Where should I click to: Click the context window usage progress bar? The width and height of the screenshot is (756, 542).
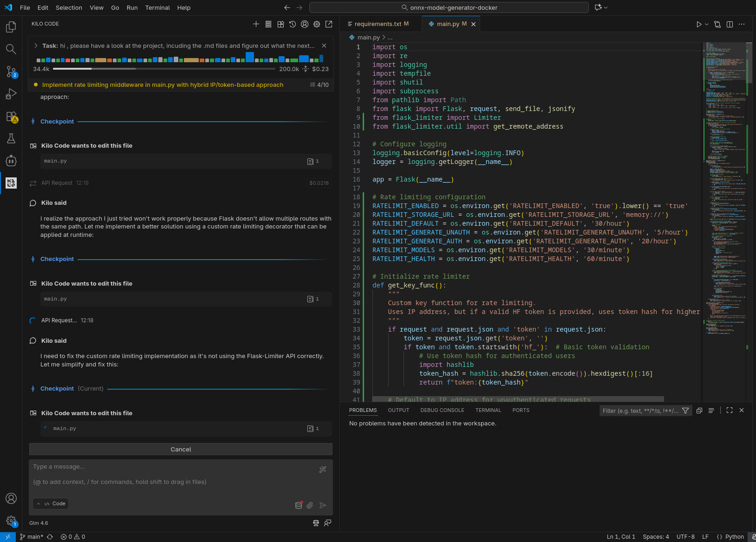[x=164, y=69]
